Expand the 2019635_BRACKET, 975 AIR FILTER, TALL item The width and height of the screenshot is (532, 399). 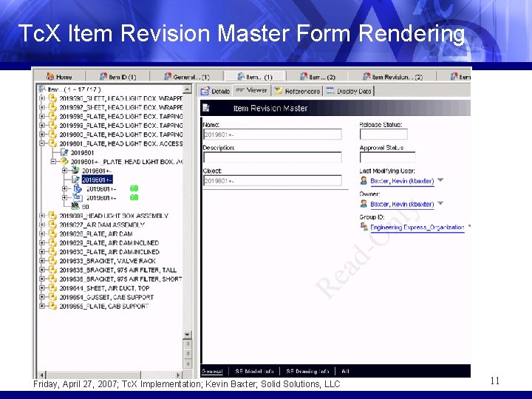point(41,270)
